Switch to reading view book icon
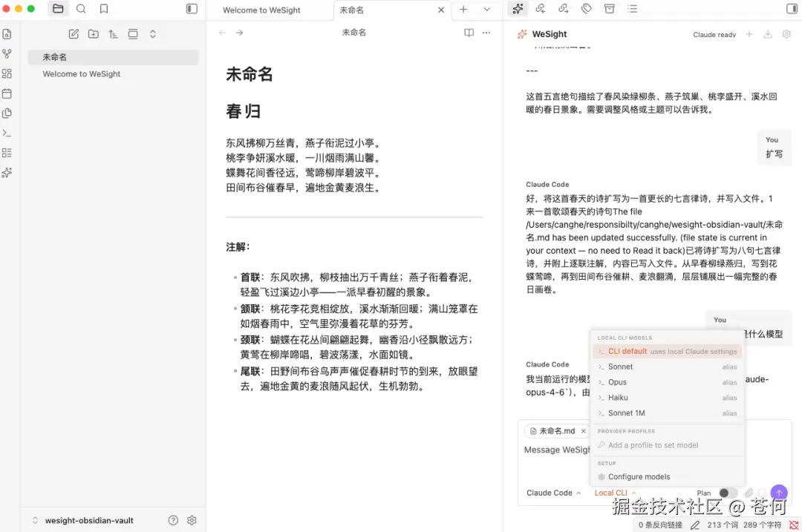 tap(469, 33)
